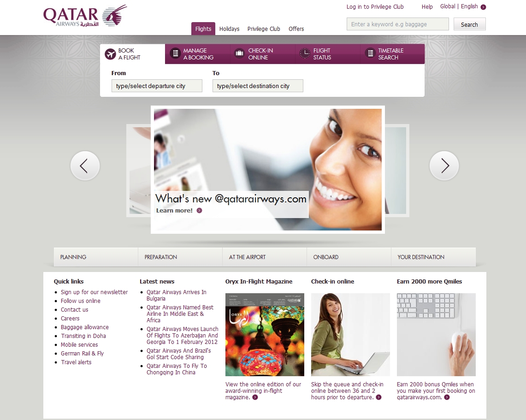Read Named Best Airline In Middle East news
The image size is (526, 420).
click(x=180, y=314)
